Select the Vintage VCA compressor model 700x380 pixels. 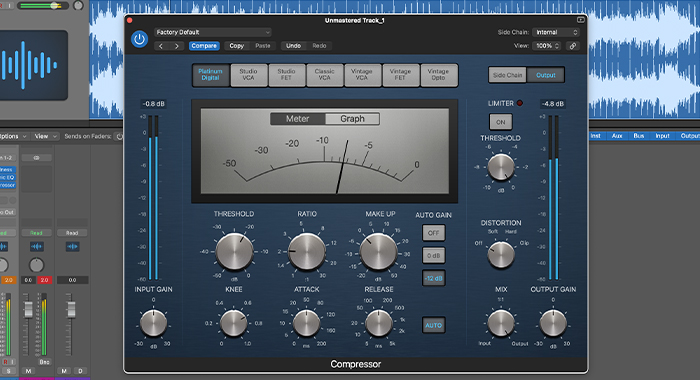(x=362, y=75)
